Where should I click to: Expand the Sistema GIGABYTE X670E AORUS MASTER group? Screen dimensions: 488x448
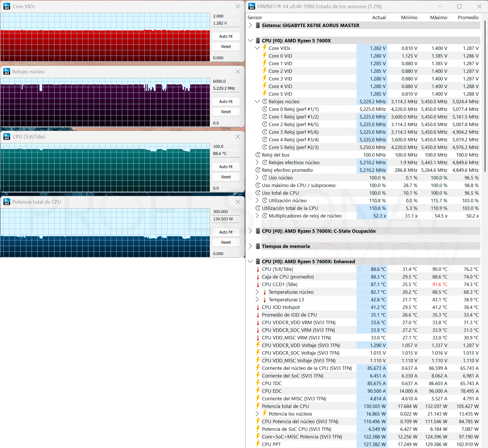pos(250,25)
